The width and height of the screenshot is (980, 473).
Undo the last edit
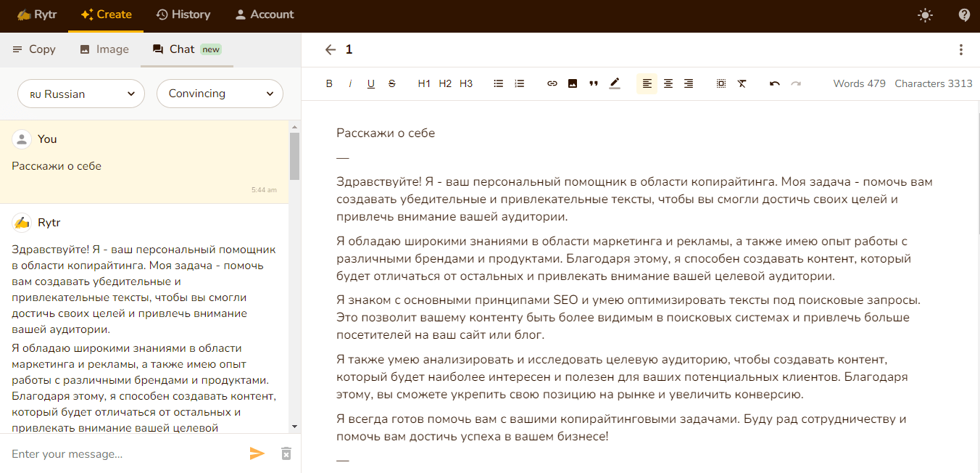point(774,83)
